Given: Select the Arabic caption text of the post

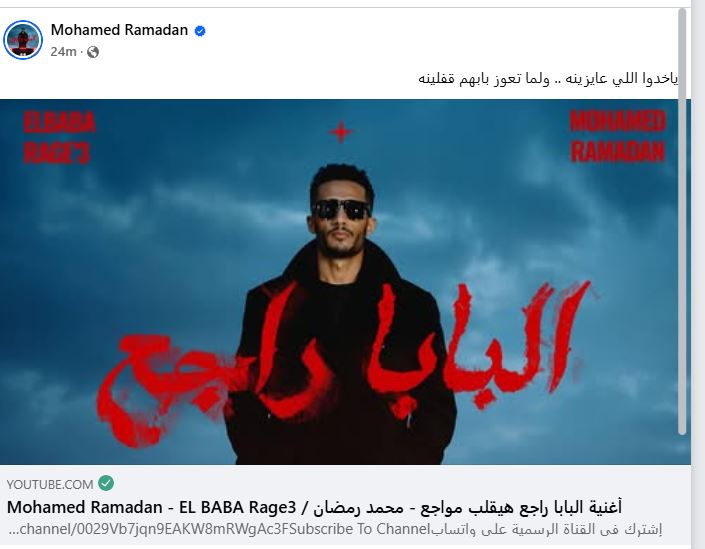Looking at the screenshot, I should [x=548, y=78].
